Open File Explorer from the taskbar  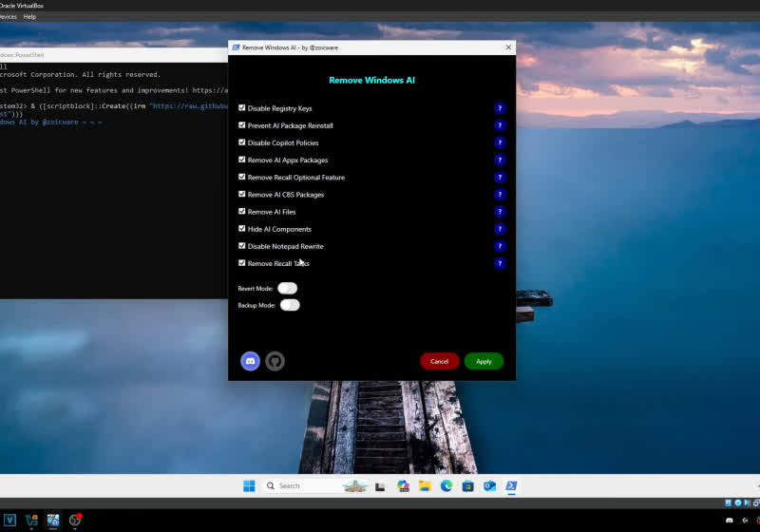[x=425, y=485]
